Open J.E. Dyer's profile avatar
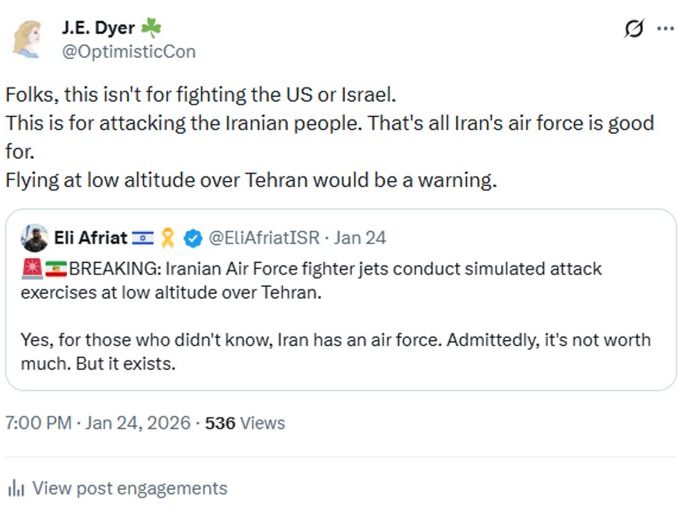This screenshot has width=678, height=509. coord(30,38)
